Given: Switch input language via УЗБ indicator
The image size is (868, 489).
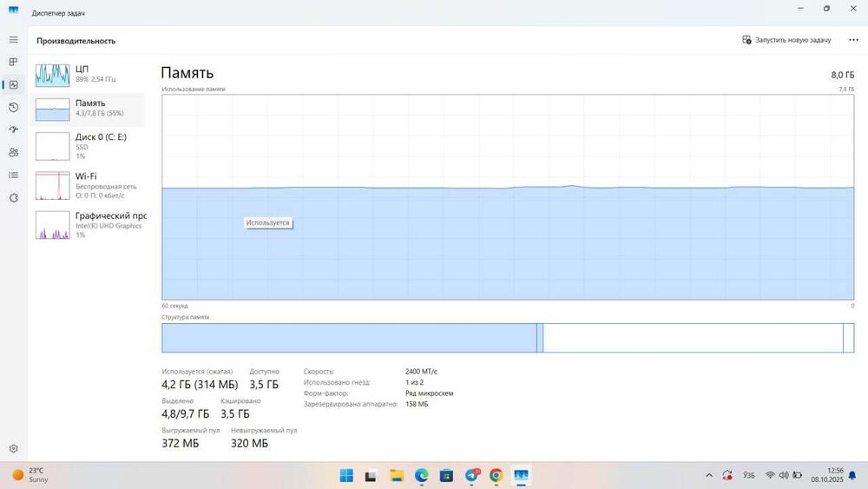Looking at the screenshot, I should (x=749, y=475).
